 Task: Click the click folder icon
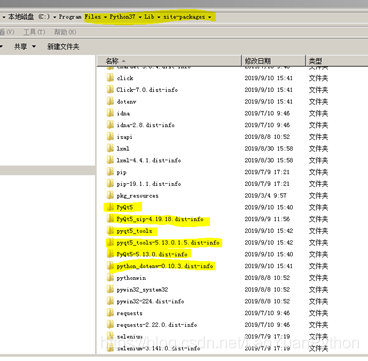pyautogui.click(x=110, y=78)
